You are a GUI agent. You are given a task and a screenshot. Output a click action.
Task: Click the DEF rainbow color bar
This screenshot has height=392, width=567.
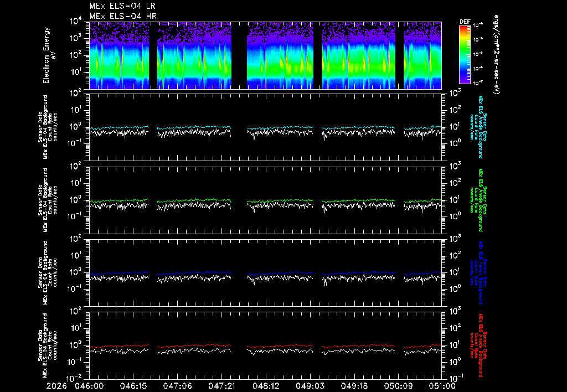pyautogui.click(x=465, y=55)
